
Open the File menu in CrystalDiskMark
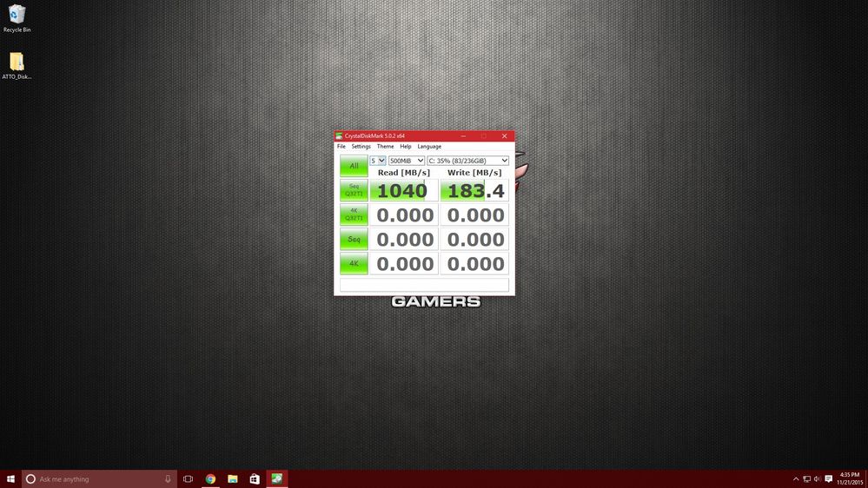pos(341,147)
